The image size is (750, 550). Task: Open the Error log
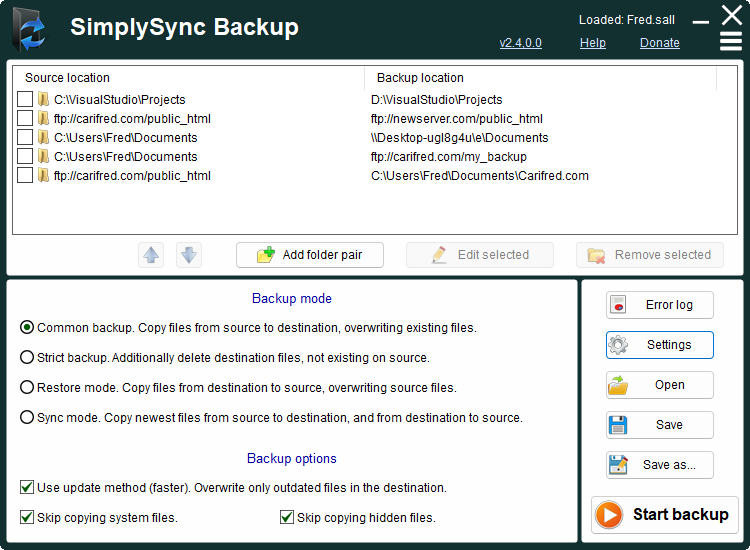pos(659,305)
